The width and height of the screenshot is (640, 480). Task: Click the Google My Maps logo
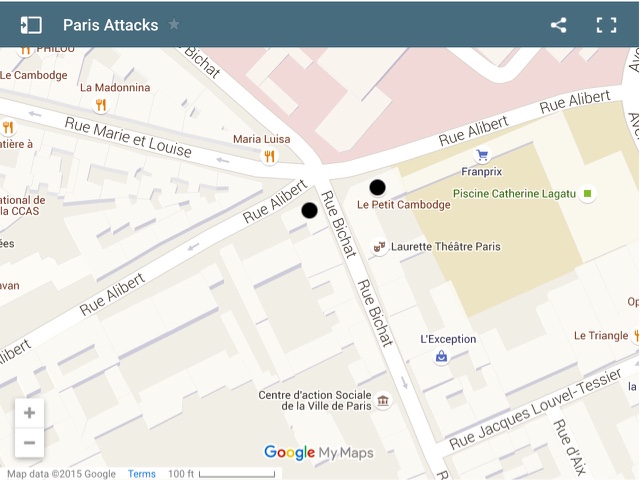pyautogui.click(x=319, y=452)
